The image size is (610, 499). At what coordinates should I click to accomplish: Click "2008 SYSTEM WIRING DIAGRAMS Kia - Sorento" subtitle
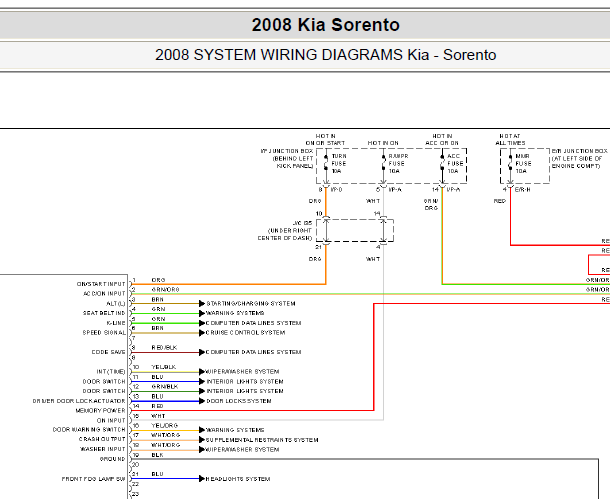pos(326,55)
